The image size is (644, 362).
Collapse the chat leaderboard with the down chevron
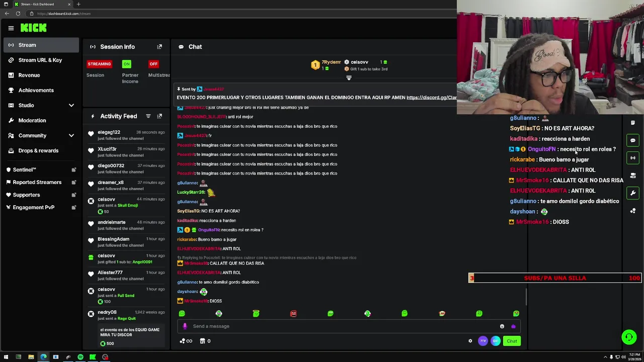click(x=349, y=78)
